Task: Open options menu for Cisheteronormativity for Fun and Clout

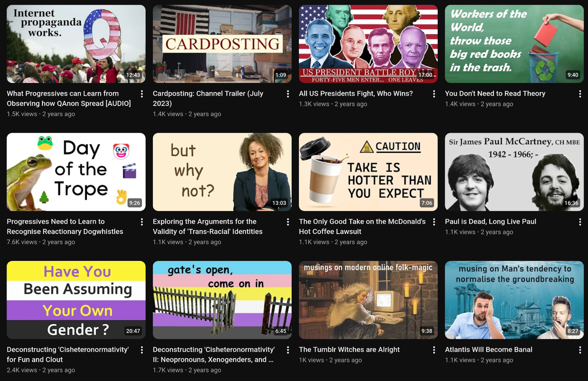Action: point(142,350)
